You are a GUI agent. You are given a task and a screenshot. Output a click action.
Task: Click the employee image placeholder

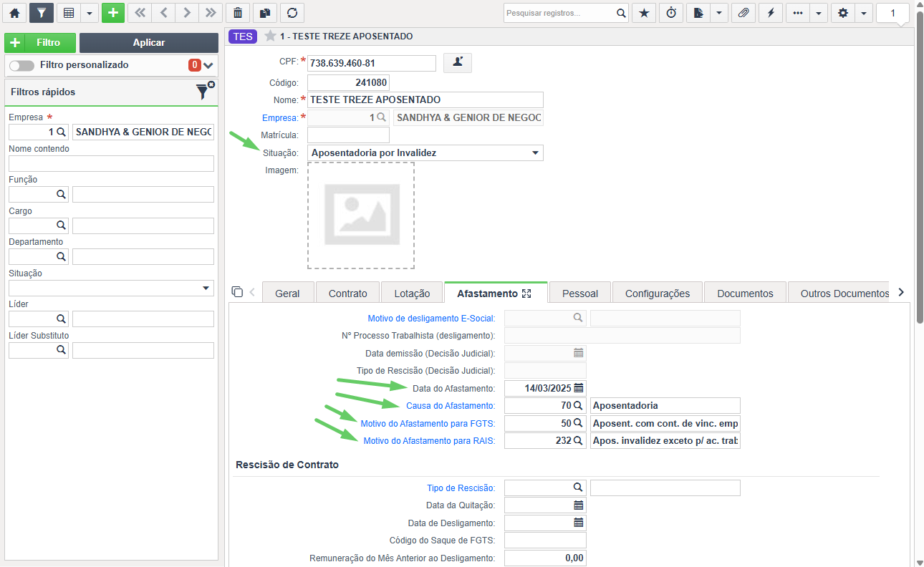point(361,215)
